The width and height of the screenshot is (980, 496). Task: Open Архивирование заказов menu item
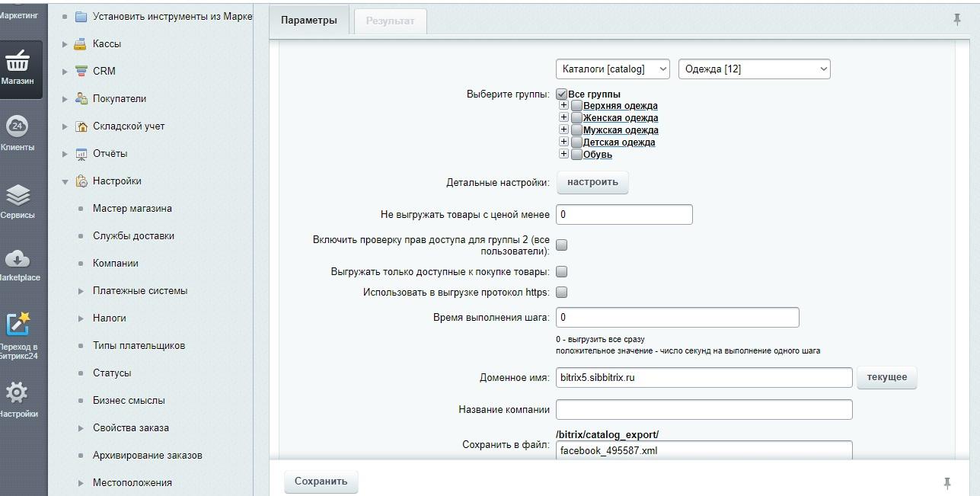pyautogui.click(x=148, y=455)
